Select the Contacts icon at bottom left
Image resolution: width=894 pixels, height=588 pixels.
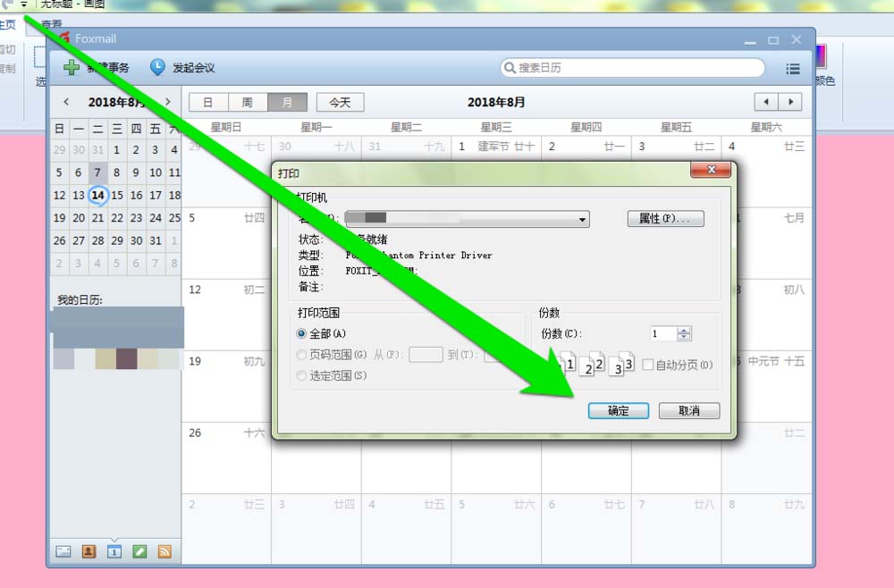point(89,551)
